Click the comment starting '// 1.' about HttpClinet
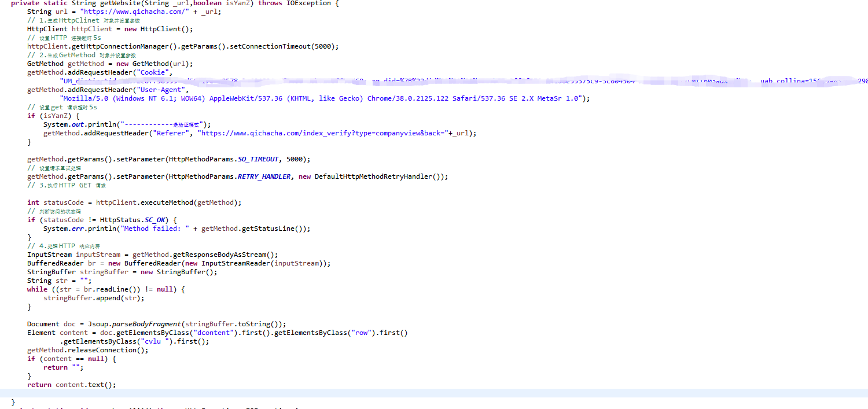 (x=83, y=20)
